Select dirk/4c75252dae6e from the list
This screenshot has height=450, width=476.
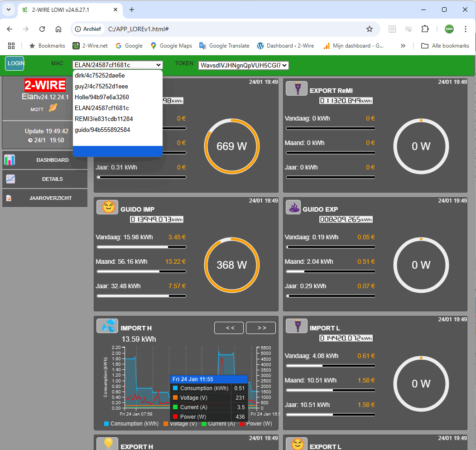[x=117, y=75]
